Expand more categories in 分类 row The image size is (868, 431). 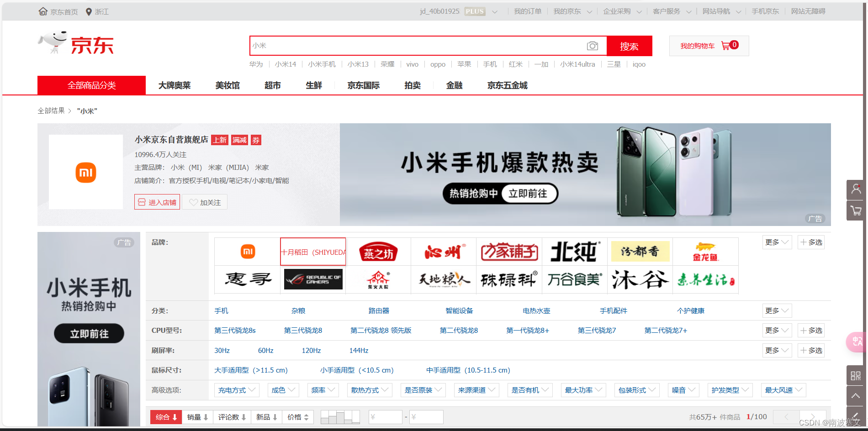point(777,310)
